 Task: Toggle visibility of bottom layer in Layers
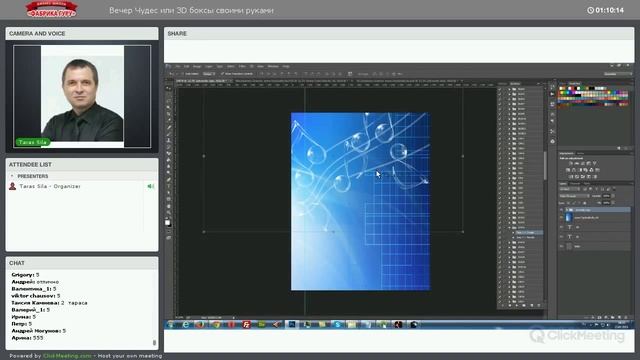point(561,246)
